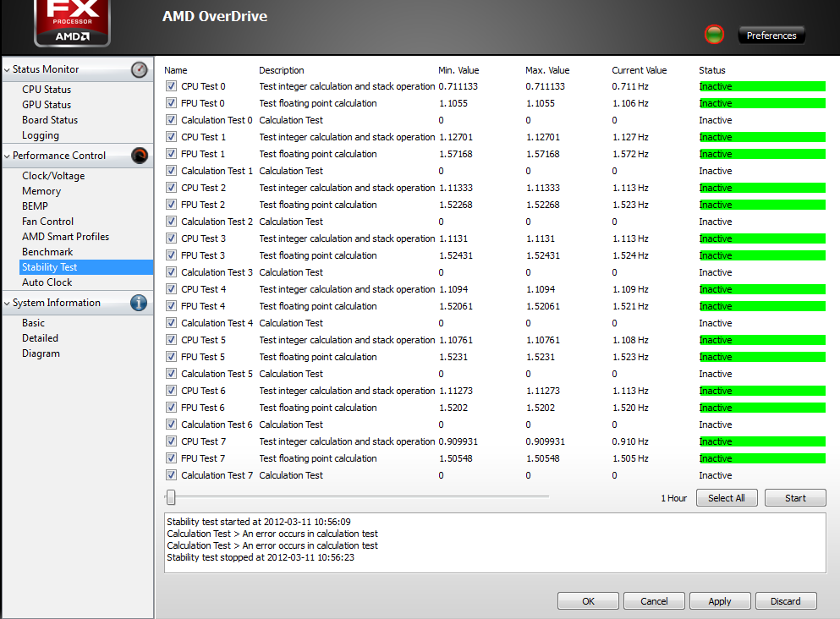840x619 pixels.
Task: Click the test duration slider handle
Action: pyautogui.click(x=171, y=497)
